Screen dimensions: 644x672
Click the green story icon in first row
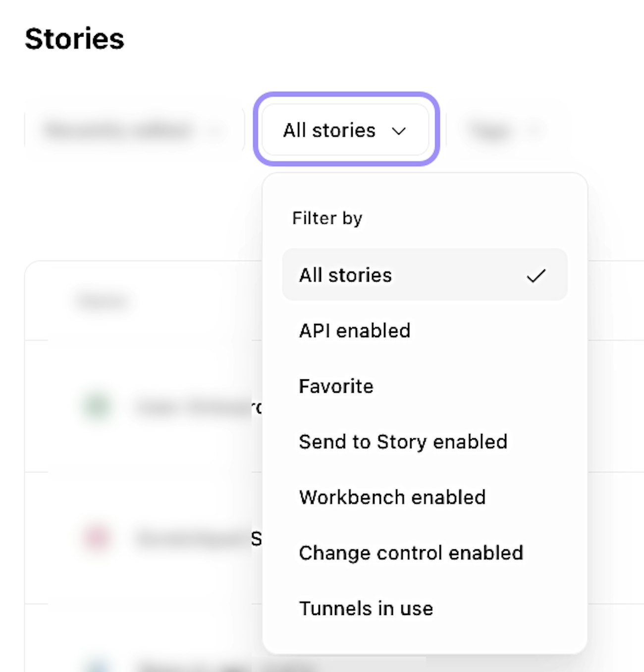coord(97,407)
